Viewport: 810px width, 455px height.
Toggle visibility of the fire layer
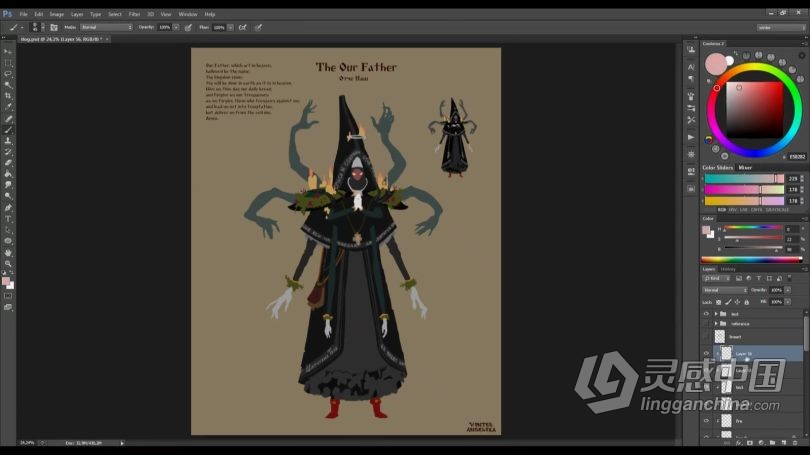(706, 421)
